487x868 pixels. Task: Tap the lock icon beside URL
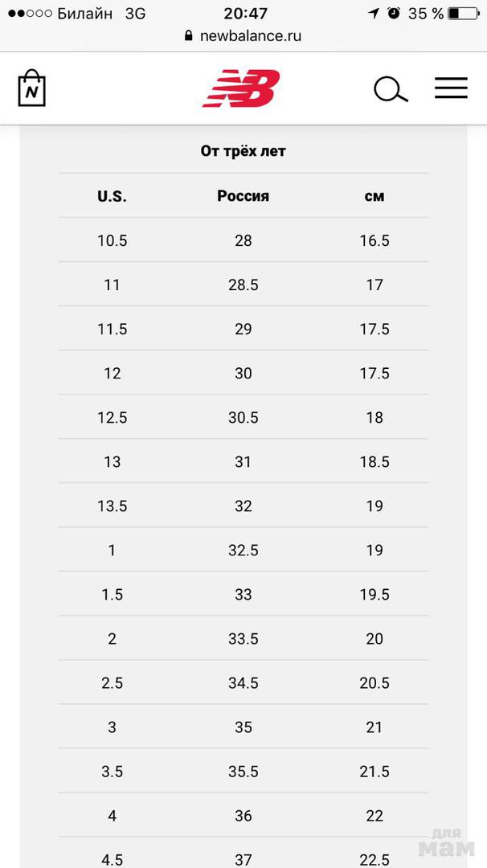click(189, 36)
